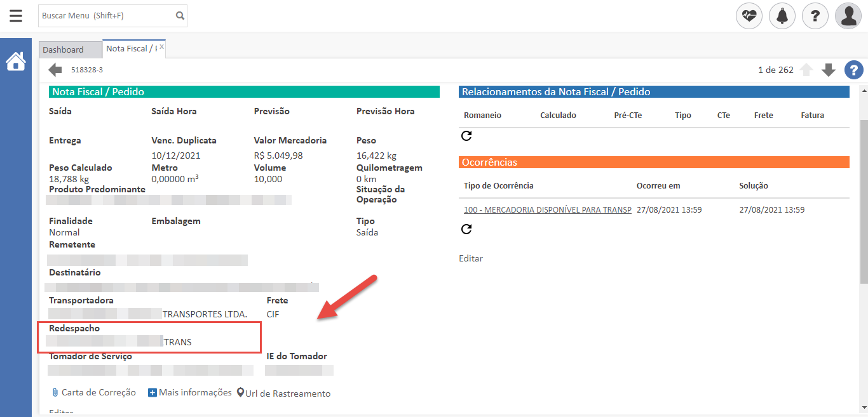868x417 pixels.
Task: Switch to the Dashboard tab
Action: pyautogui.click(x=64, y=50)
